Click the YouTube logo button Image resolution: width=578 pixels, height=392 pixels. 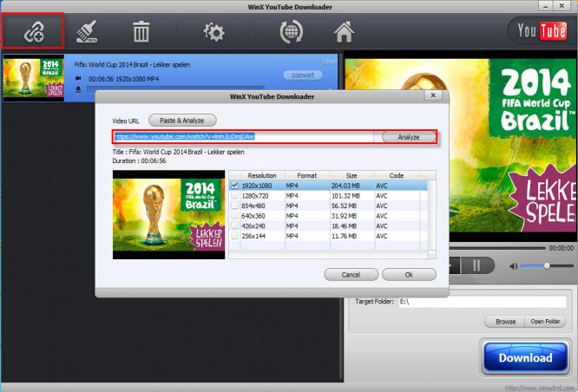point(542,31)
